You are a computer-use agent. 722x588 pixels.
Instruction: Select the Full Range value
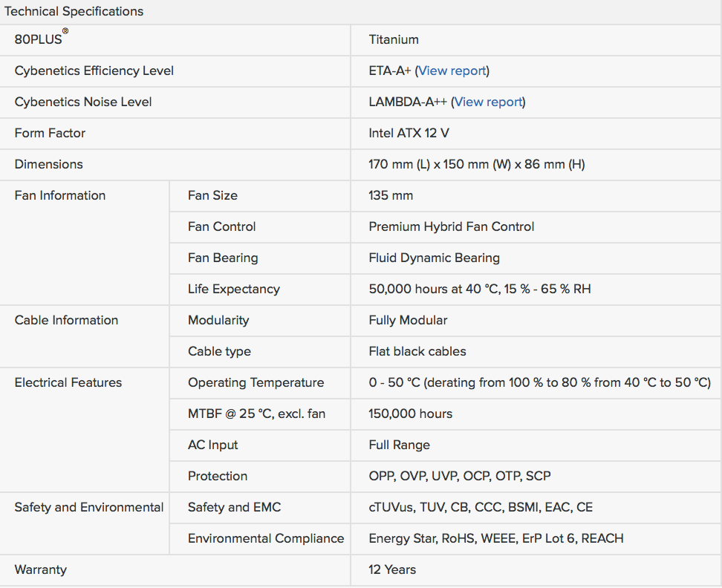[x=399, y=445]
